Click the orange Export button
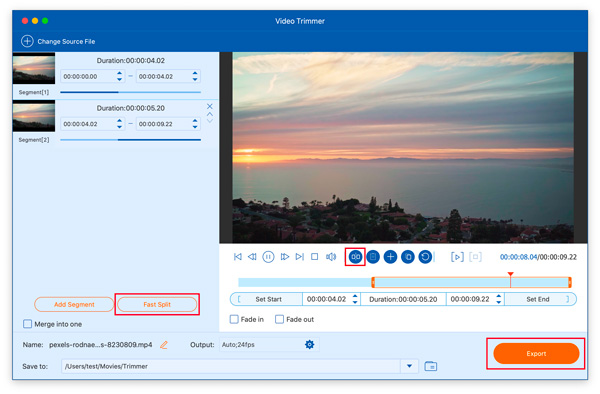The height and width of the screenshot is (394, 600). [x=536, y=353]
